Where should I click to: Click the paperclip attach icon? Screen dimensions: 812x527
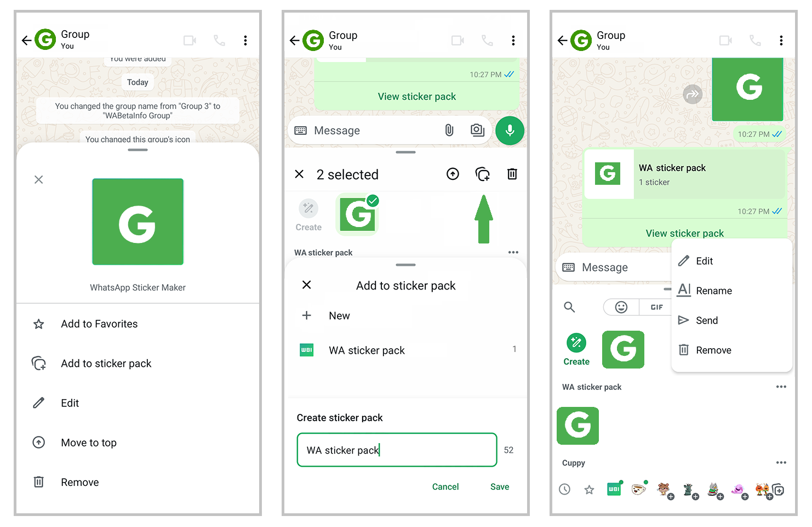click(x=449, y=131)
